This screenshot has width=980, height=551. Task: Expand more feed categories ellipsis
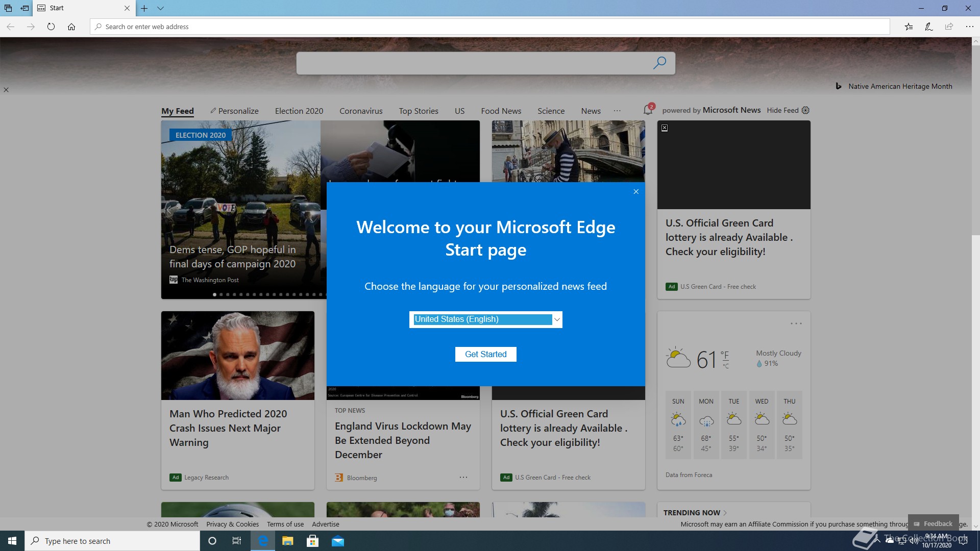coord(617,111)
